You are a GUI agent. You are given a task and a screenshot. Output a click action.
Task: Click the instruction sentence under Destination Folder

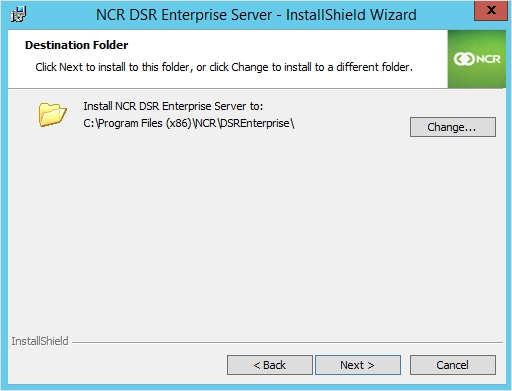click(x=224, y=67)
